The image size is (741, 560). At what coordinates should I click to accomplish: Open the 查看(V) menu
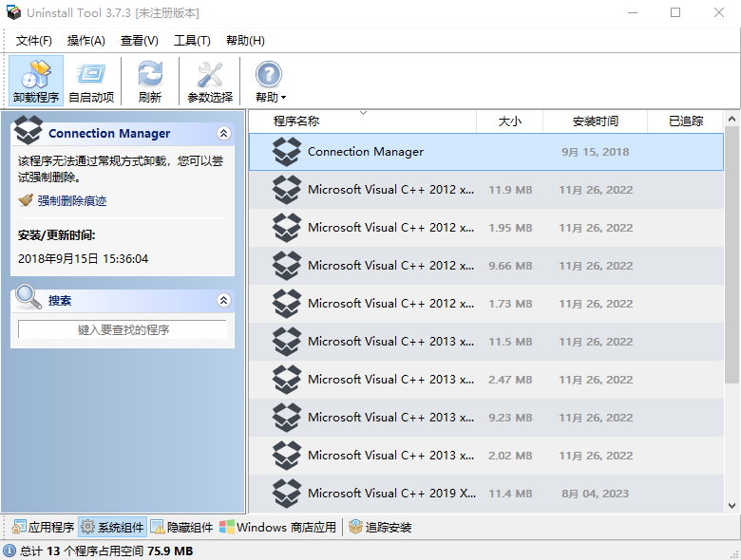(x=140, y=41)
